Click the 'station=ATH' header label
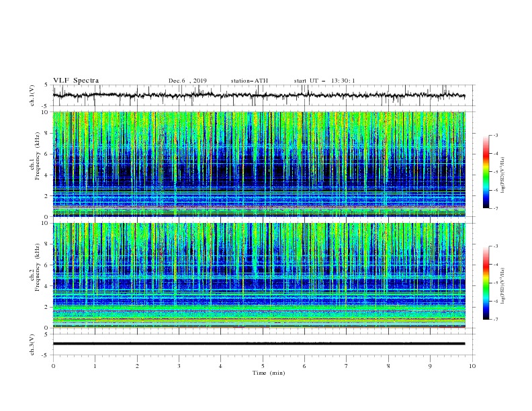This screenshot has width=532, height=411. click(249, 81)
